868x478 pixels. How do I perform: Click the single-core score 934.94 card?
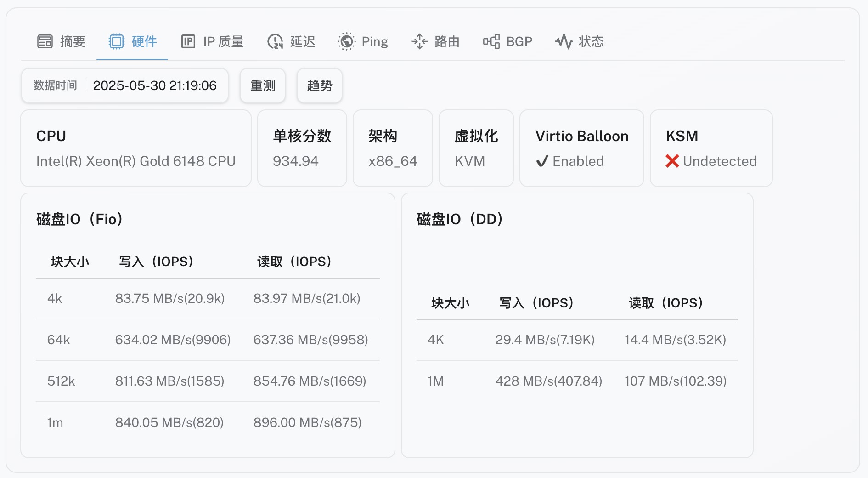(x=302, y=148)
